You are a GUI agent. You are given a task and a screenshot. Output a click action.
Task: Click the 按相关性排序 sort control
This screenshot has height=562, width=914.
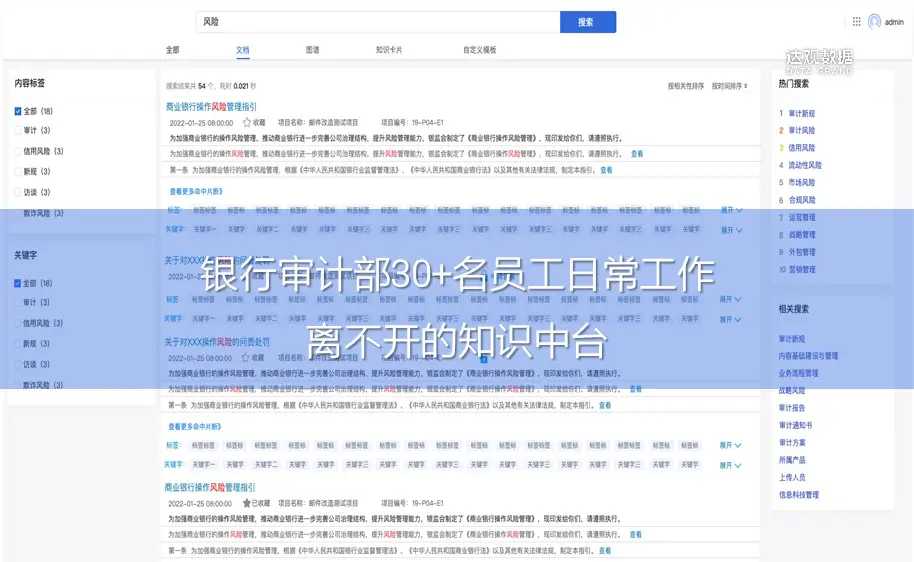click(686, 86)
